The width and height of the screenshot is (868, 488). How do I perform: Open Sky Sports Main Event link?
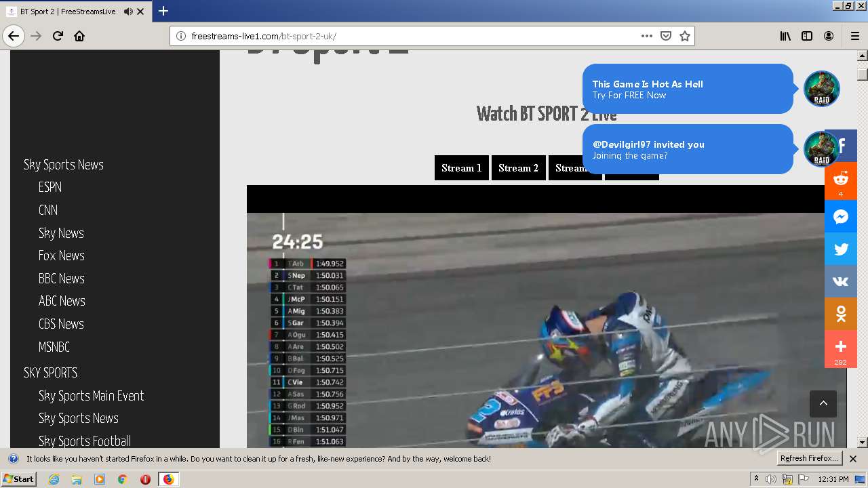[92, 396]
